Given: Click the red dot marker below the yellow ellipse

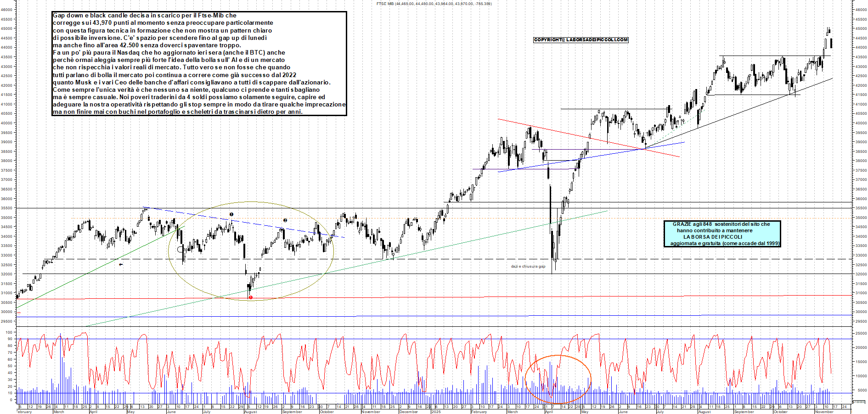Looking at the screenshot, I should 250,298.
